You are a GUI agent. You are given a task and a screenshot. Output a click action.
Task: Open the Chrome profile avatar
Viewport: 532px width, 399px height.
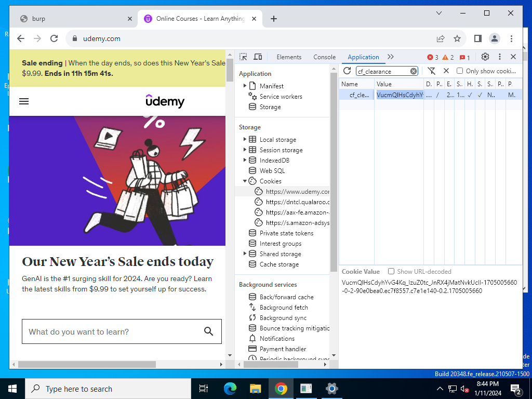pyautogui.click(x=495, y=38)
